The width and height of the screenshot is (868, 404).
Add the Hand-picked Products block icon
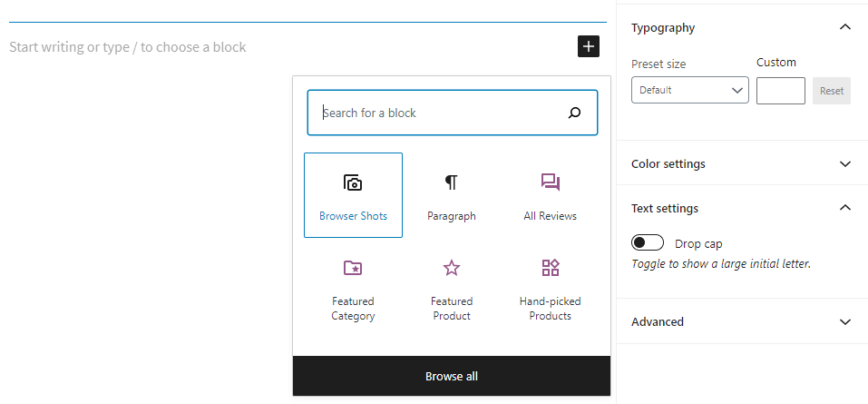(550, 268)
